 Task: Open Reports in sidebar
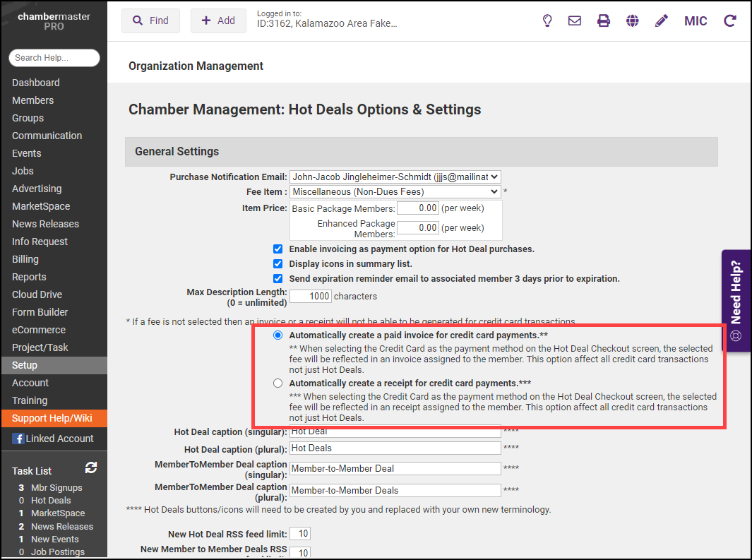[x=29, y=277]
